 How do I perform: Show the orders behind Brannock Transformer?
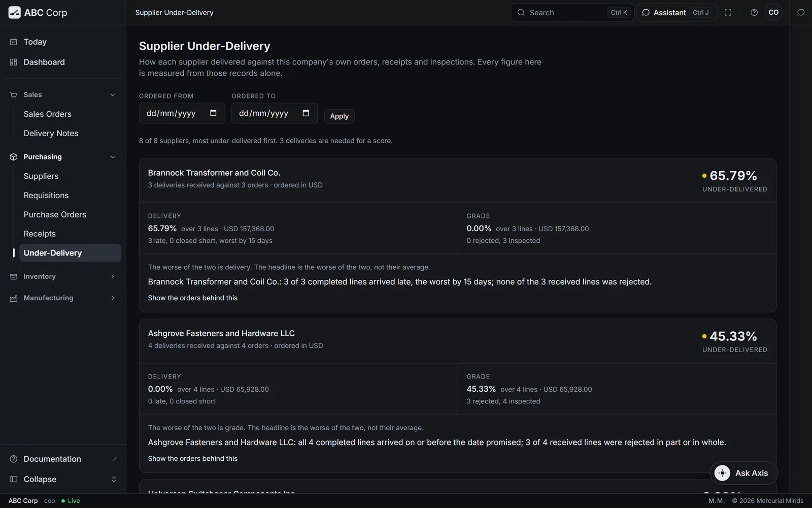point(193,298)
